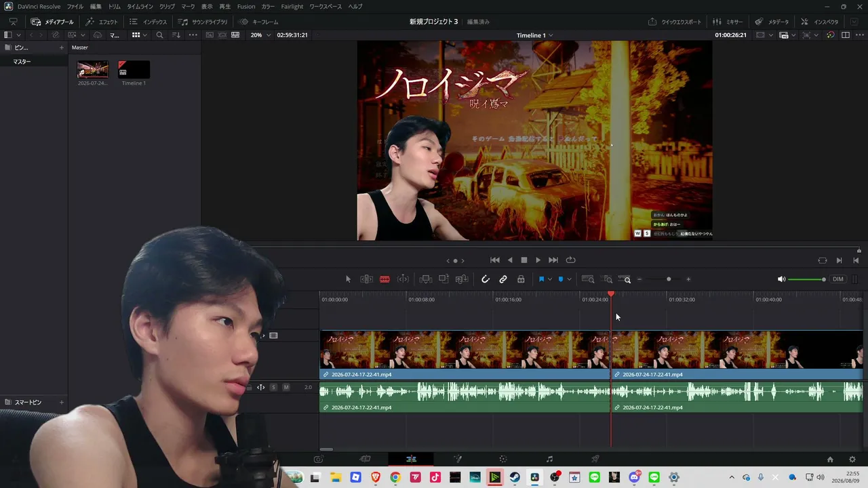Screen dimensions: 868x488
Task: Activate the Trim Edit Mode tool
Action: point(366,279)
